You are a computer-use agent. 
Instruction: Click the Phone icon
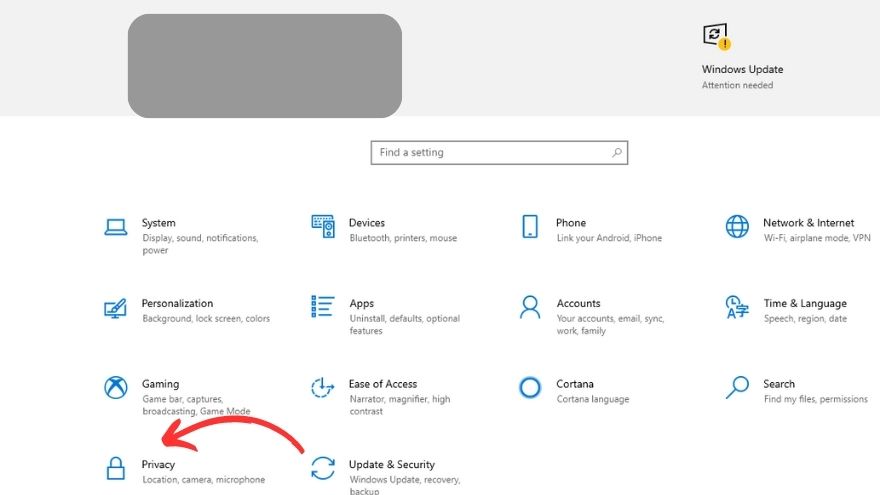(x=530, y=226)
